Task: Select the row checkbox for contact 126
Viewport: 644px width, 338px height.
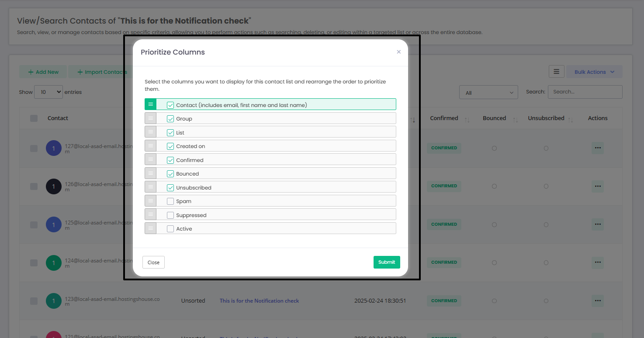Action: pos(34,186)
